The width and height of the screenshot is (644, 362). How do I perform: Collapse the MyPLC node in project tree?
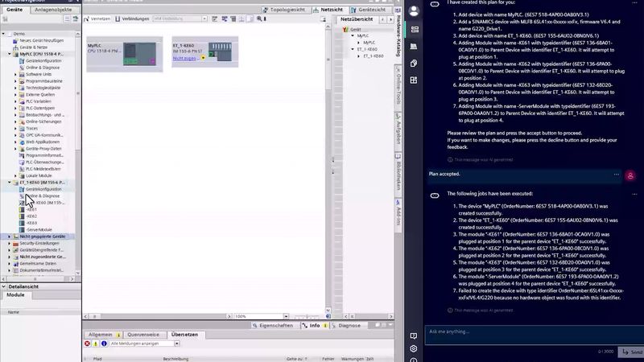pos(10,54)
